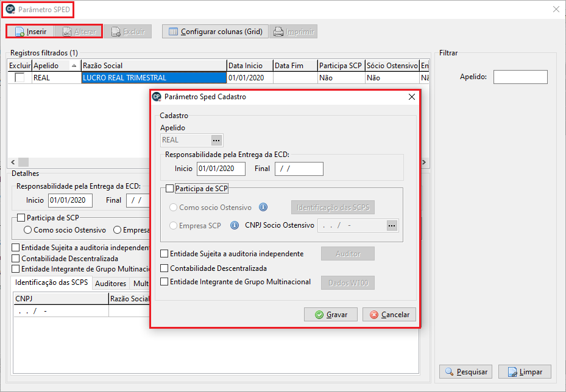Screen dimensions: 566x392
Task: Toggle Contabilidade Descentralizada checkbox in dialog
Action: tap(164, 268)
